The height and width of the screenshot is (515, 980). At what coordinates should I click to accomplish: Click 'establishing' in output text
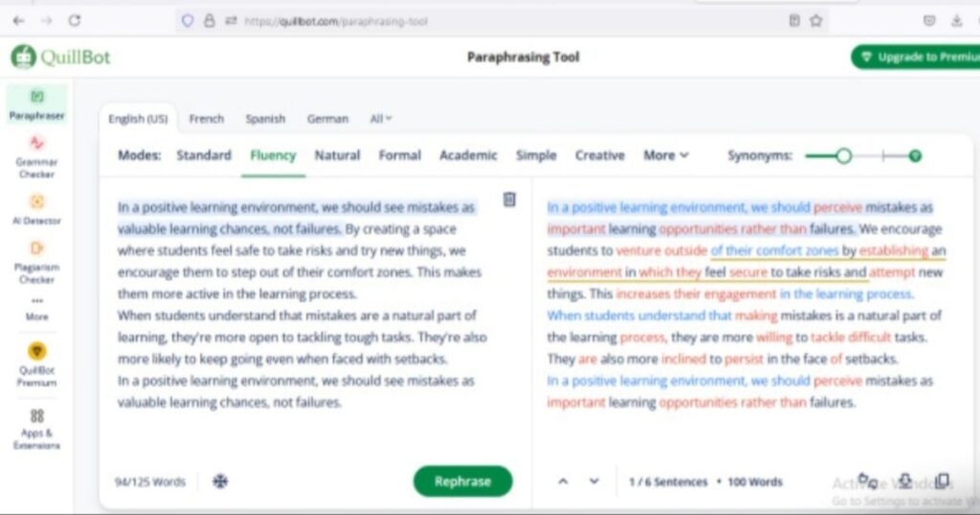pyautogui.click(x=894, y=251)
